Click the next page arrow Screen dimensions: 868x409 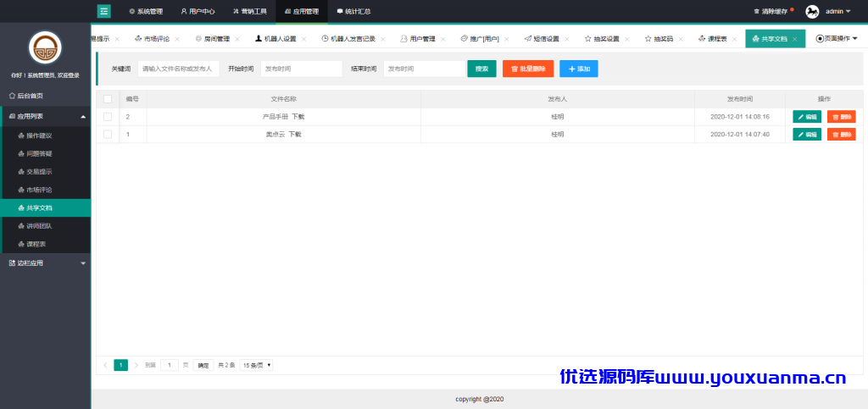click(136, 365)
